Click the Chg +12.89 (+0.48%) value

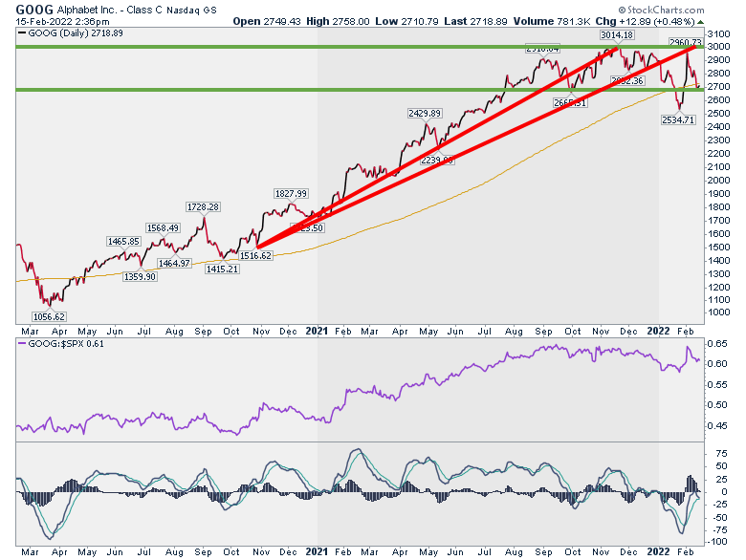[646, 21]
